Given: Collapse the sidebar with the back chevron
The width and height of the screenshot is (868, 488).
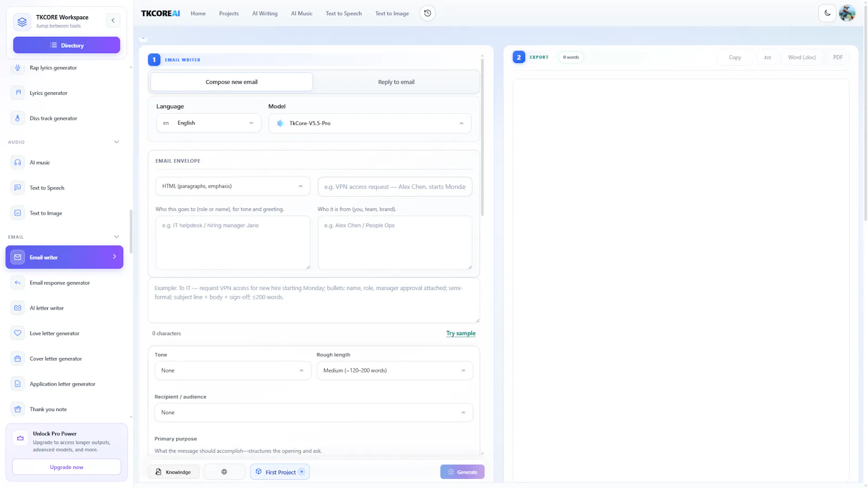Looking at the screenshot, I should pos(113,21).
